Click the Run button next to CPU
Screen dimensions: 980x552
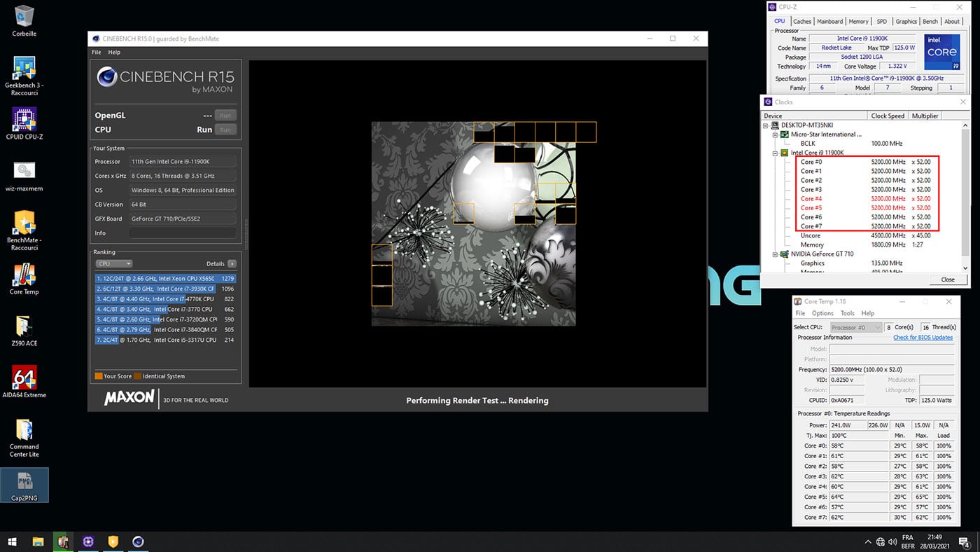(x=225, y=130)
